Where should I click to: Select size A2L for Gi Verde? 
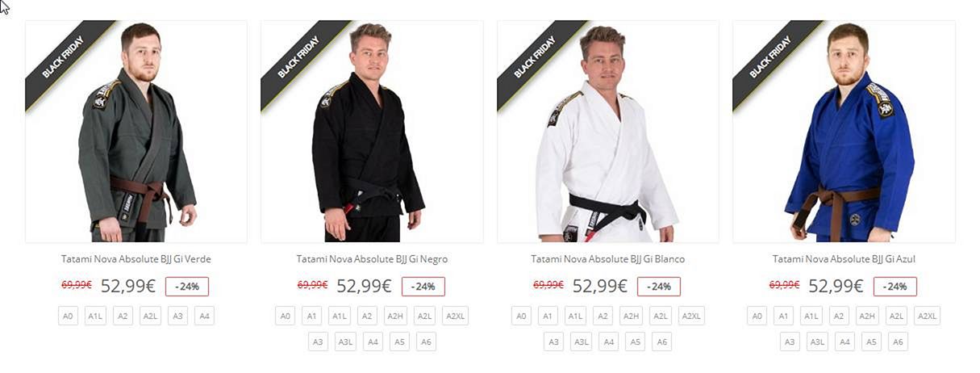pyautogui.click(x=150, y=316)
